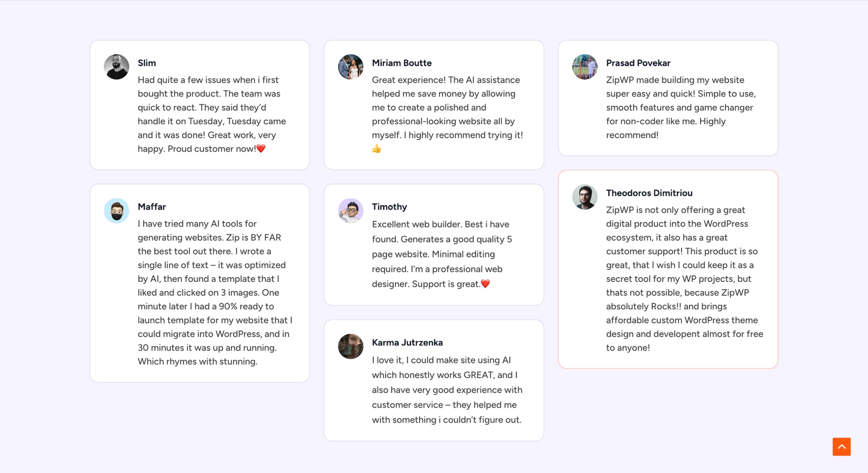Select the "Prasad Povekar" name

tap(638, 63)
